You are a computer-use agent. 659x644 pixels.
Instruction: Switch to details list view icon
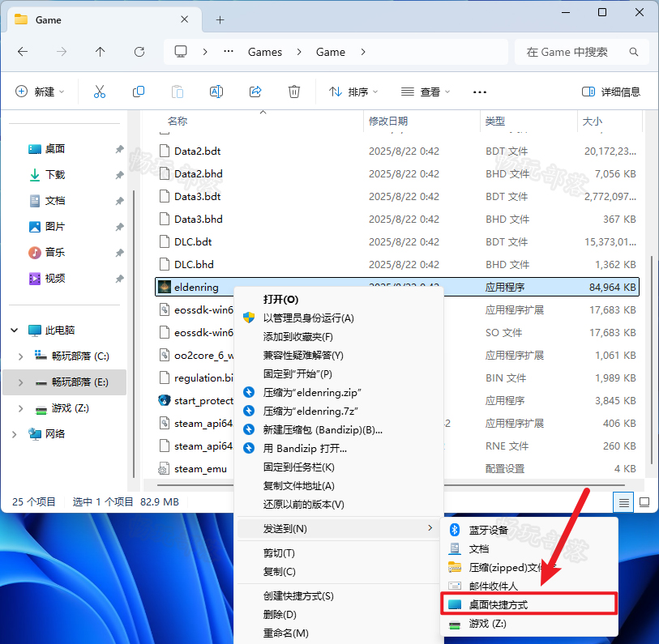pyautogui.click(x=623, y=502)
